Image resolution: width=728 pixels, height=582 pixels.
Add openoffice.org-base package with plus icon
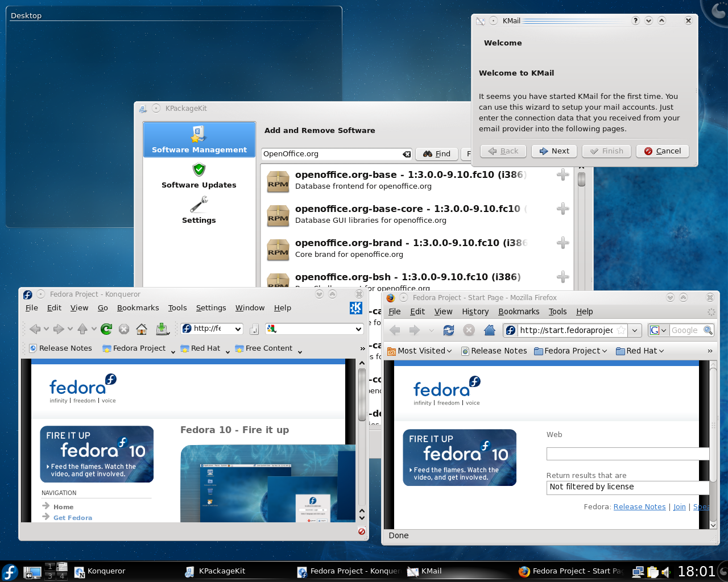563,174
